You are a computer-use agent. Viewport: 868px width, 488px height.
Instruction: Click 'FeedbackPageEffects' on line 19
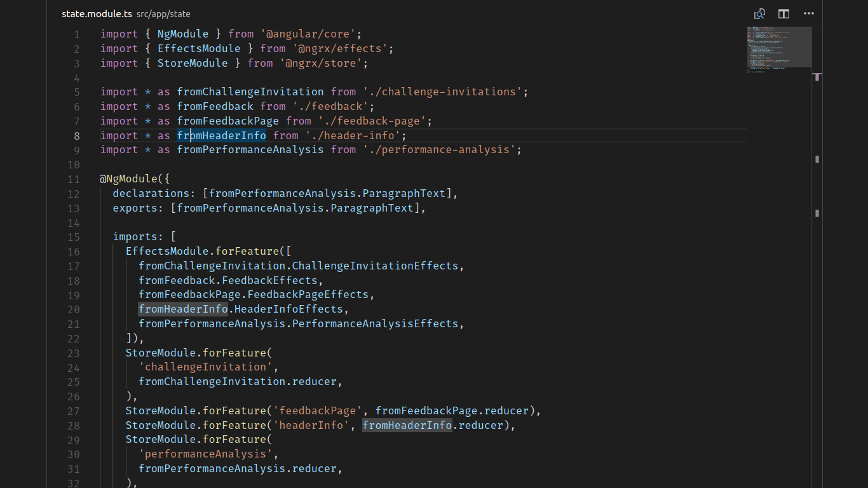tap(308, 294)
